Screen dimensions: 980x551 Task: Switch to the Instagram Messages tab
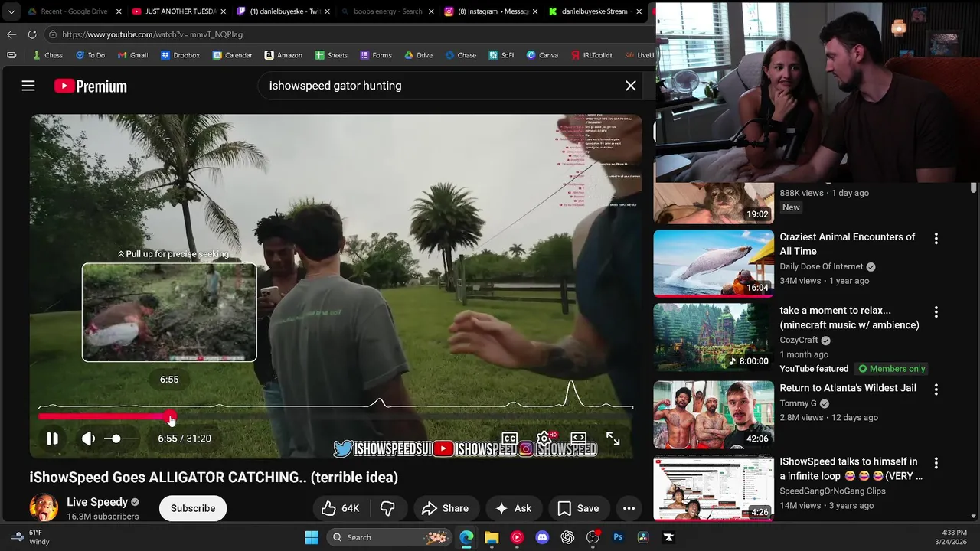point(492,11)
